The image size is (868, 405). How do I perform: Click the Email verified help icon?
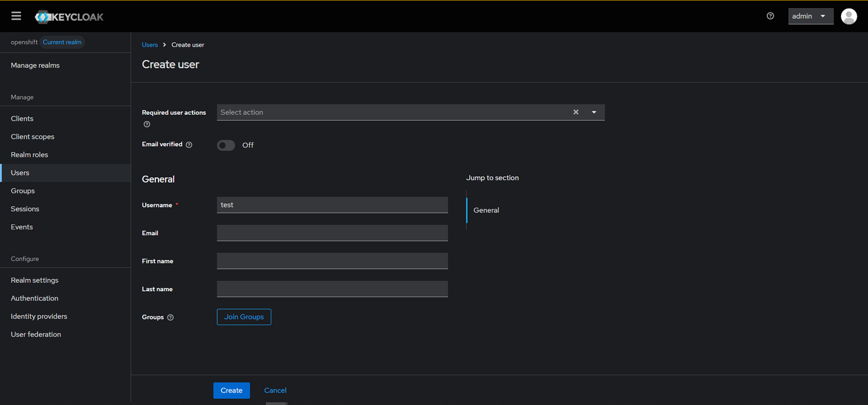pos(189,145)
